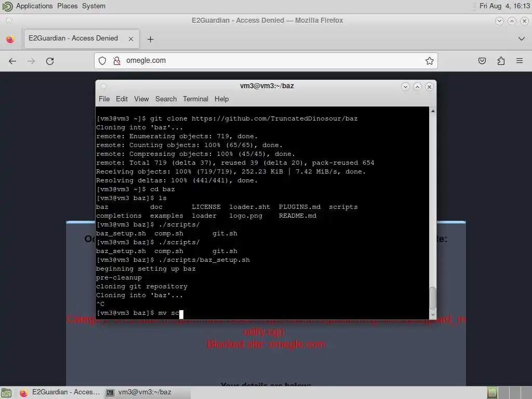Open the Terminal menu
Screen dimensions: 532x399
coord(195,99)
